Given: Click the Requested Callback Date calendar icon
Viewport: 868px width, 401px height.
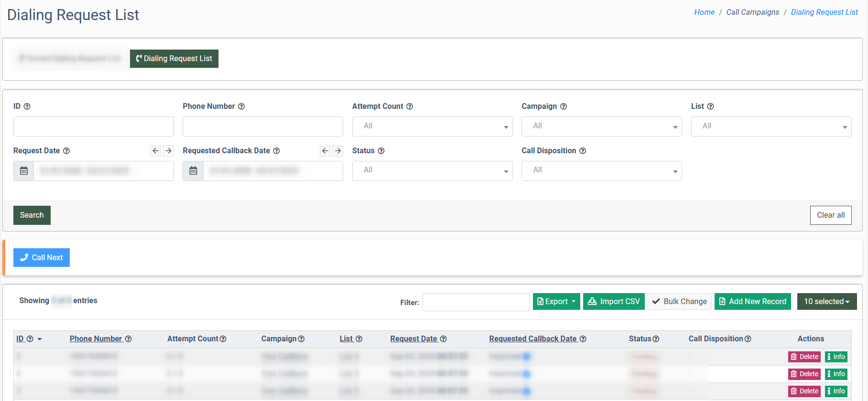Looking at the screenshot, I should click(x=193, y=171).
